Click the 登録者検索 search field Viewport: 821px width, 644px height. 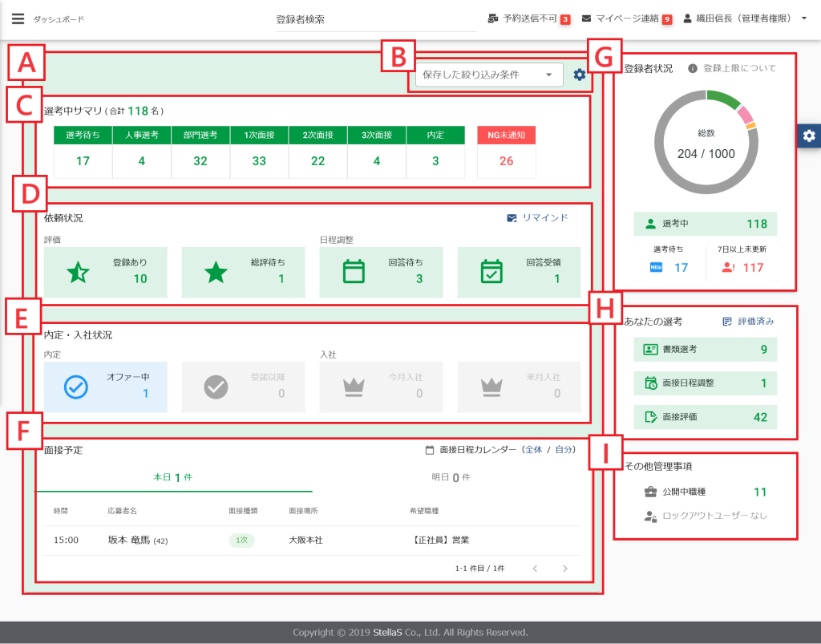(375, 19)
